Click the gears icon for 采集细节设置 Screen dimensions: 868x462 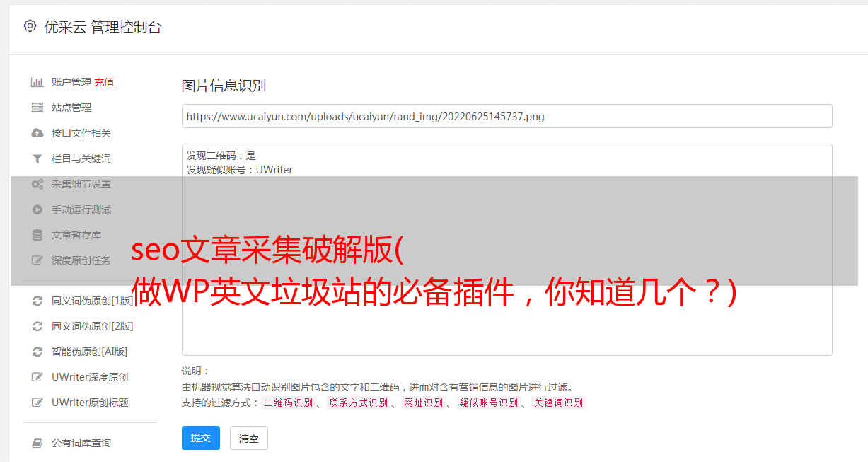[x=37, y=184]
